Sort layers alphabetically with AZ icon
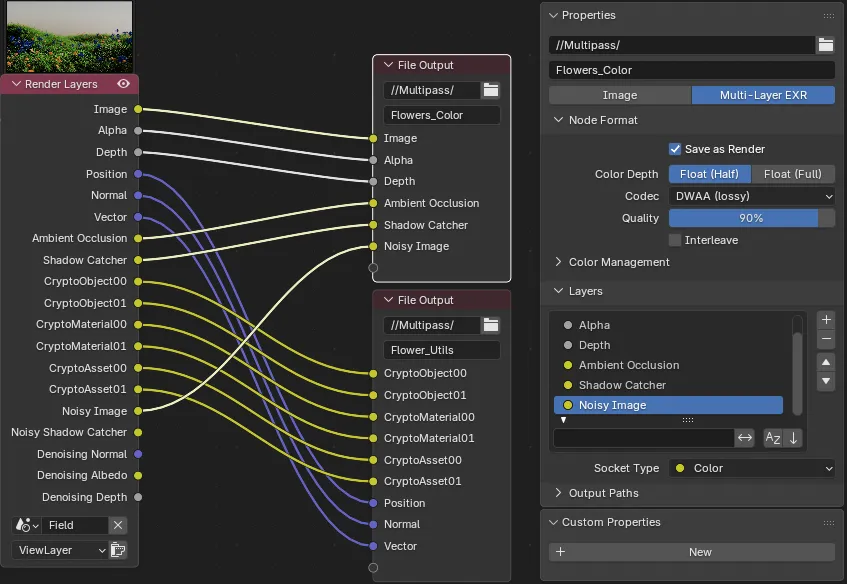The width and height of the screenshot is (847, 584). [773, 438]
